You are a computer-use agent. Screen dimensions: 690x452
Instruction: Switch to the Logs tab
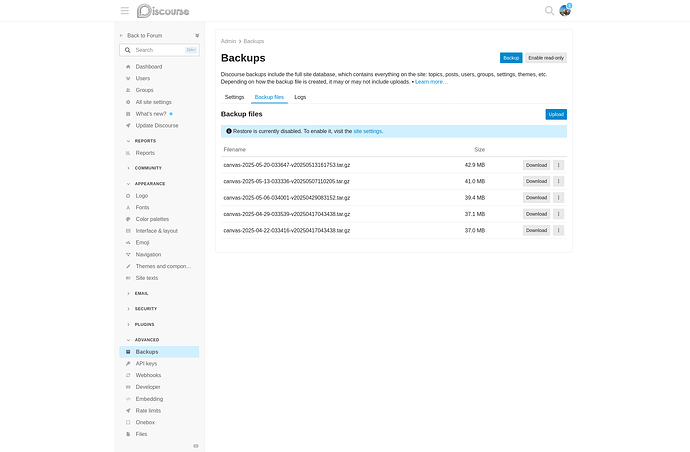tap(300, 97)
